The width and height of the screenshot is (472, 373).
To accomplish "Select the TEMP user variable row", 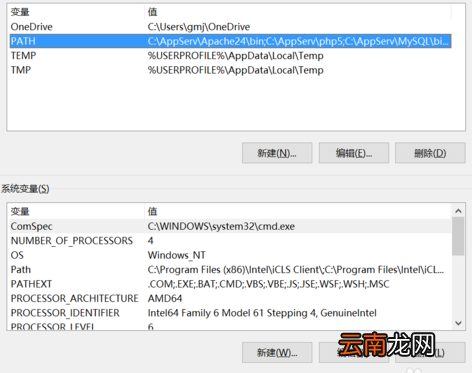I will point(230,55).
